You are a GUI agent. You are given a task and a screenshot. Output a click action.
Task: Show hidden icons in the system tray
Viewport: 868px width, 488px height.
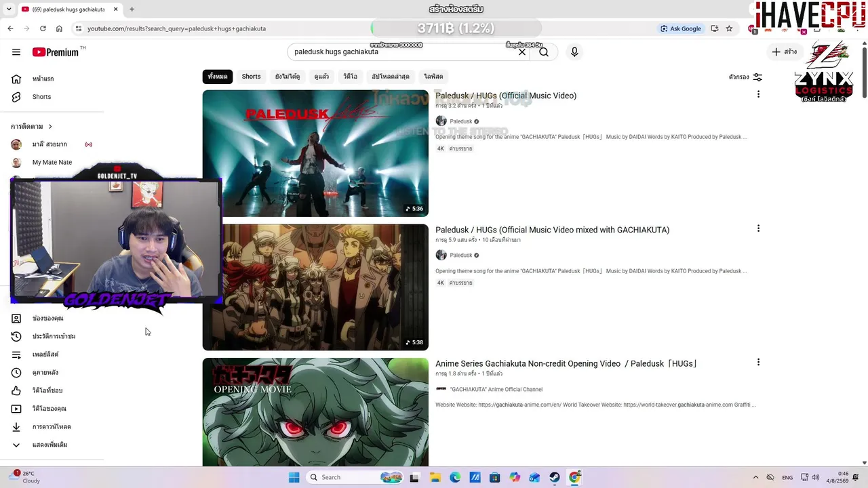pyautogui.click(x=755, y=477)
